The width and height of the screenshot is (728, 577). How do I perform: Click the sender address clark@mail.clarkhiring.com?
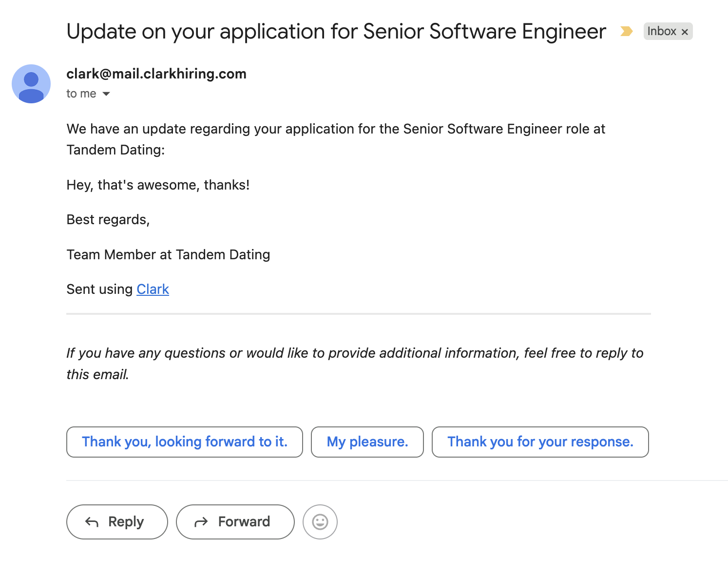click(156, 74)
